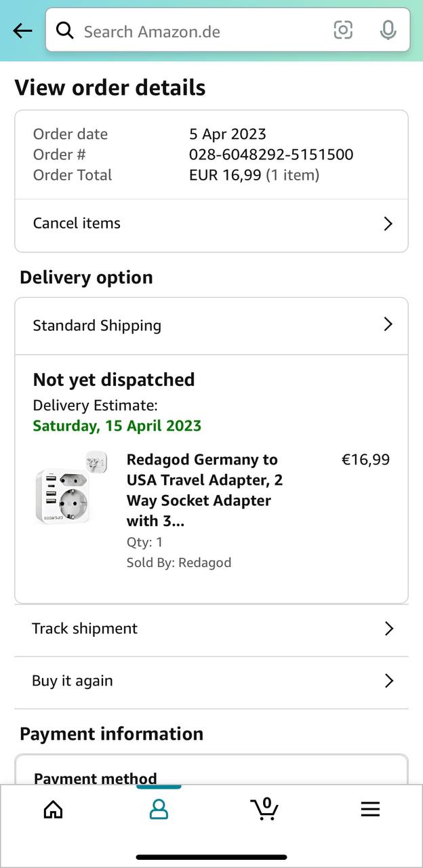This screenshot has height=868, width=423.
Task: Open the shopping cart
Action: [264, 808]
